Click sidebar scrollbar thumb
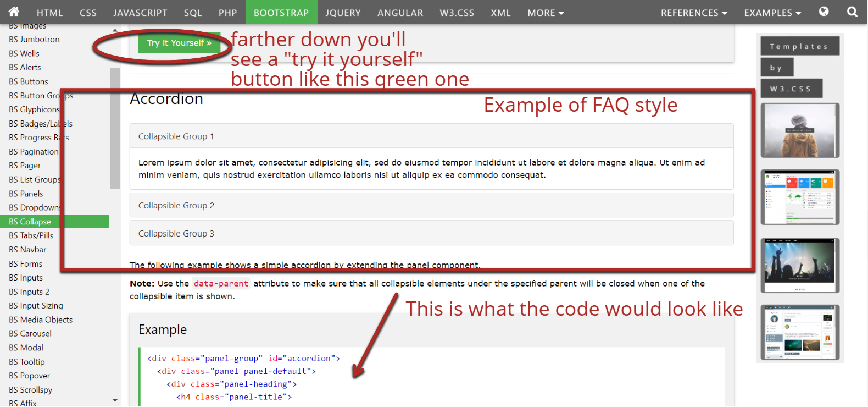 [115, 128]
